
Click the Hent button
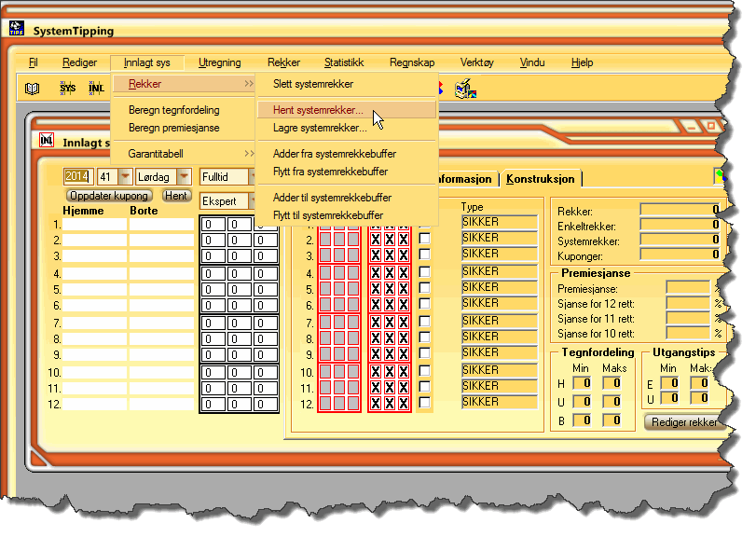click(175, 196)
